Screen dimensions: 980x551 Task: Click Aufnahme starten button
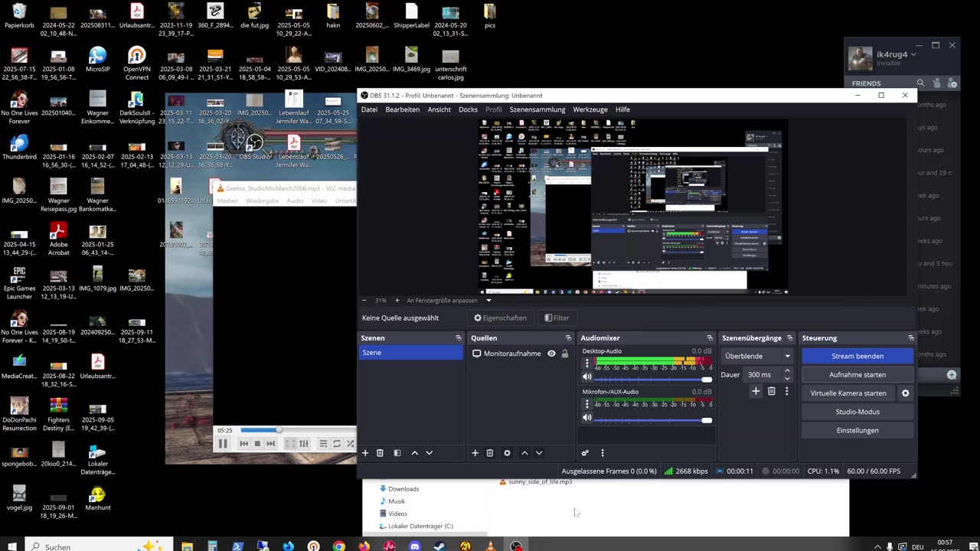pos(857,375)
